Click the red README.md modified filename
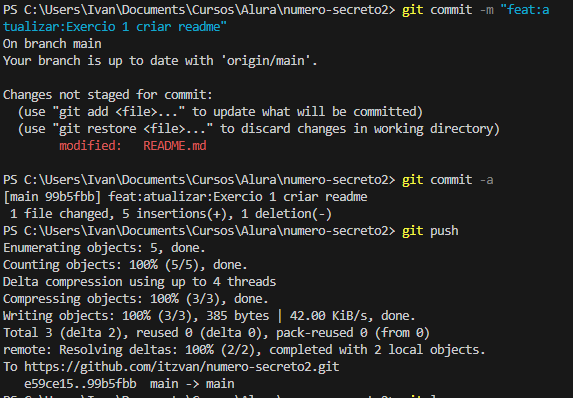 pyautogui.click(x=175, y=145)
